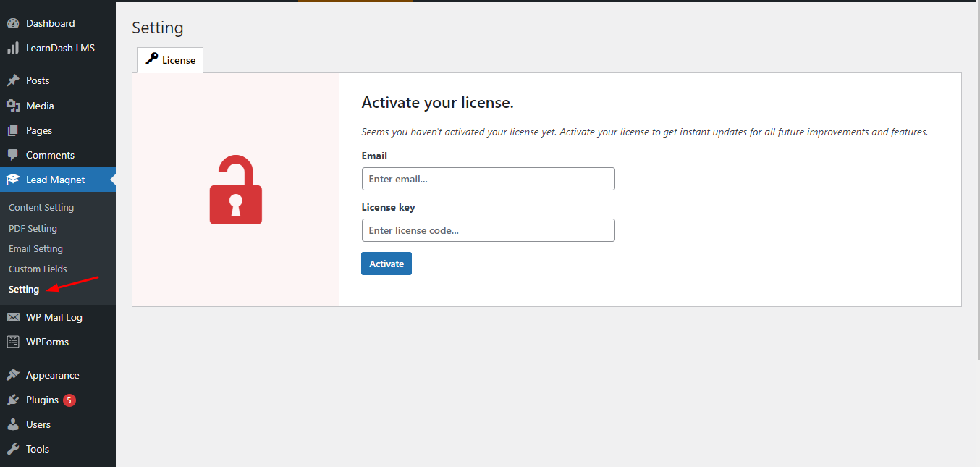Click the 'Seems you haven't activated' description text
The width and height of the screenshot is (980, 467).
(x=644, y=132)
